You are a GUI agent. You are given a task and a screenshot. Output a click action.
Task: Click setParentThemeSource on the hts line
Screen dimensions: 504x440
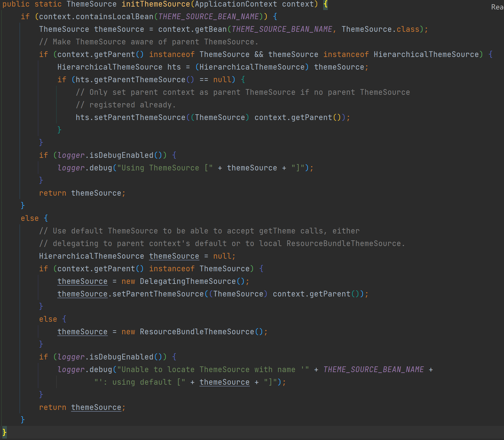[140, 117]
